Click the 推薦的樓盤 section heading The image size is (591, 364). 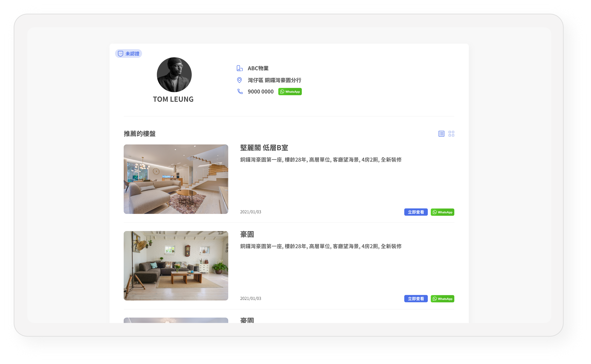tap(140, 134)
